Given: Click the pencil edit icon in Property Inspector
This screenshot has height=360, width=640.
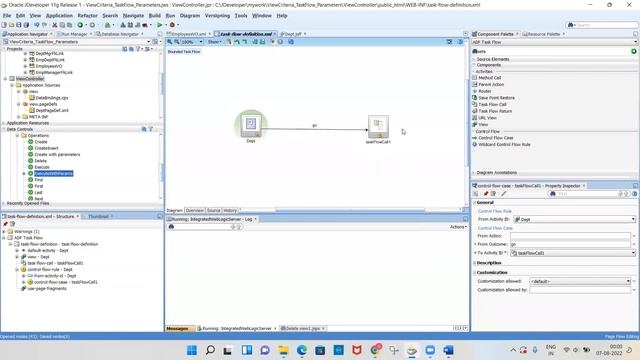Looking at the screenshot, I should point(504,194).
